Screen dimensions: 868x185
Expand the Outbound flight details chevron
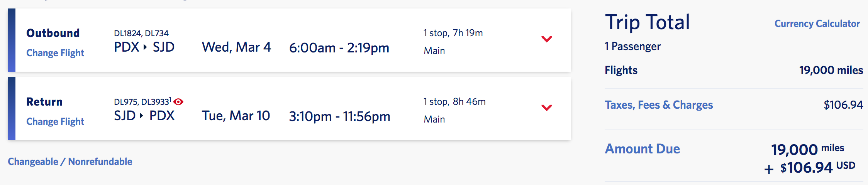[x=546, y=39]
